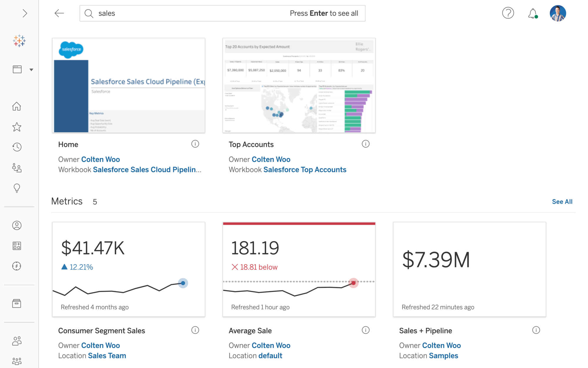Open Favorites star icon

17,127
